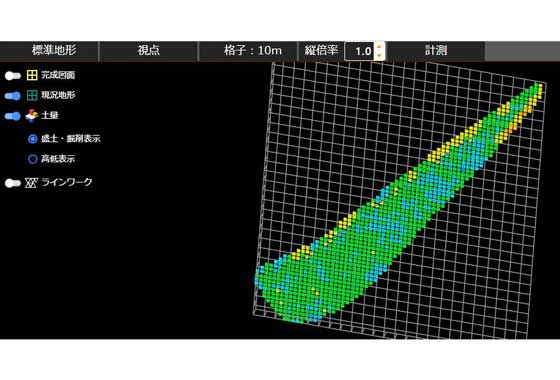Turn off the 現況地形 layer switch
The height and width of the screenshot is (380, 560).
pos(13,96)
